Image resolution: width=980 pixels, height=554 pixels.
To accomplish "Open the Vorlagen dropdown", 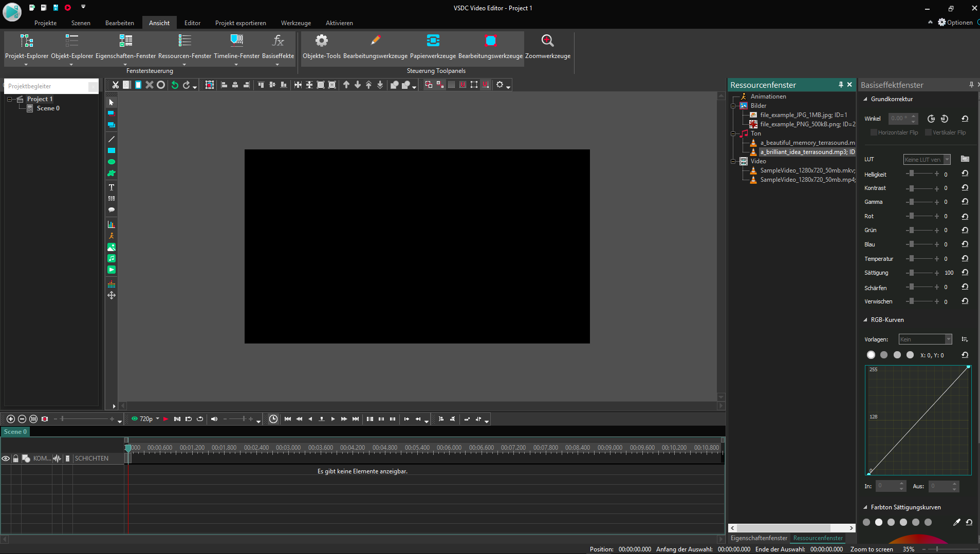I will click(x=948, y=339).
